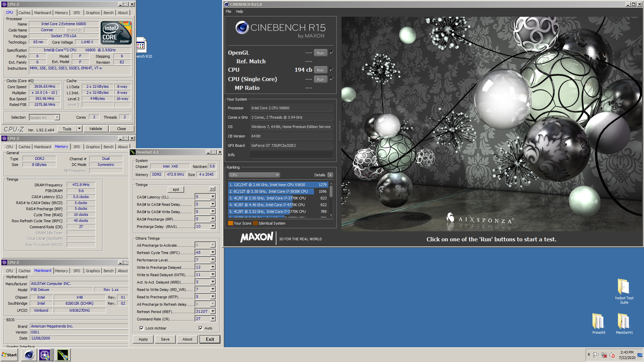The width and height of the screenshot is (644, 362).
Task: Click the Your Score orange legend square
Action: pos(230,223)
